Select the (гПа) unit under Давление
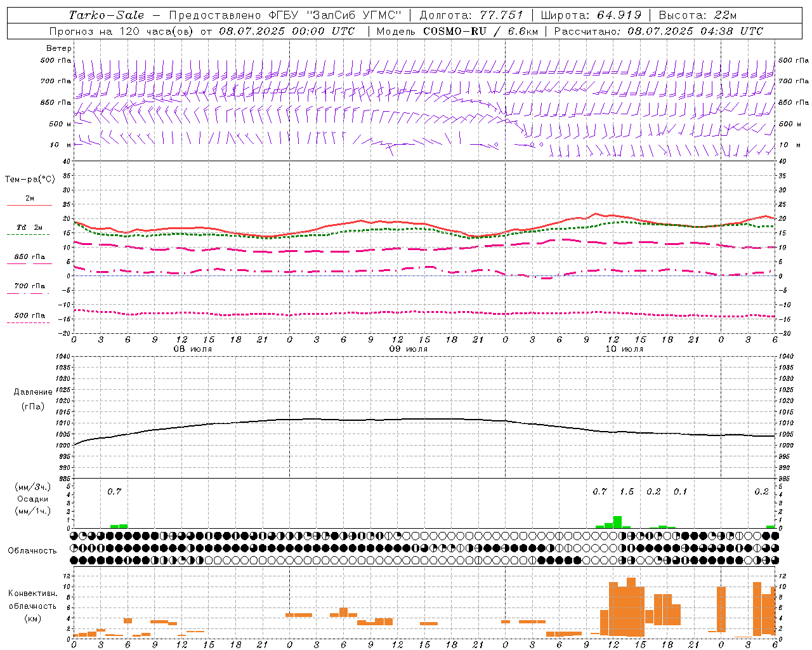 click(x=33, y=406)
